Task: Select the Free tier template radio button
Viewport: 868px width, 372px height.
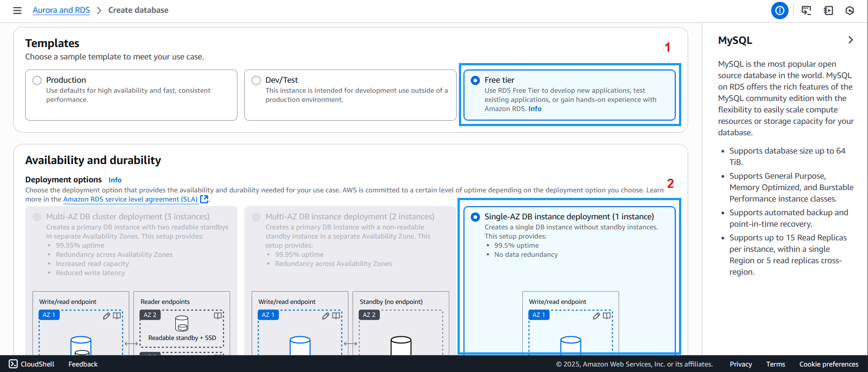Action: click(475, 80)
